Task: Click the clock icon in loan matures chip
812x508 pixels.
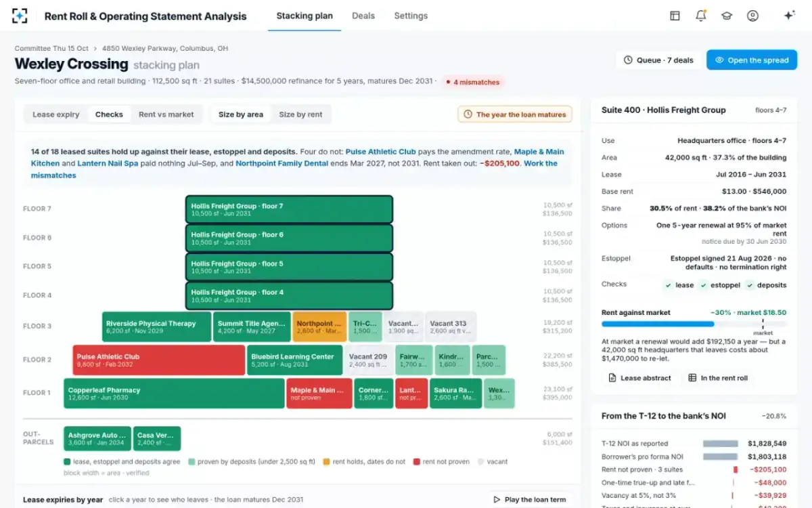Action: (468, 114)
